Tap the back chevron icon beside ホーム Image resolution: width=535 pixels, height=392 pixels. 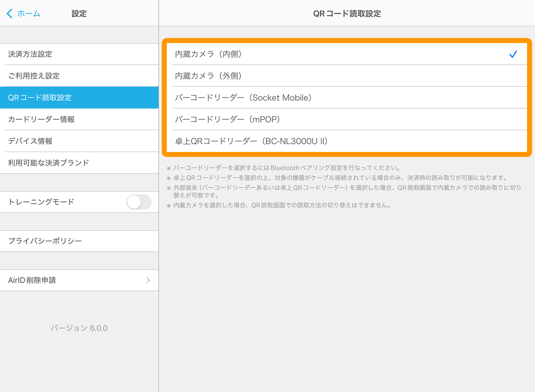click(x=10, y=13)
